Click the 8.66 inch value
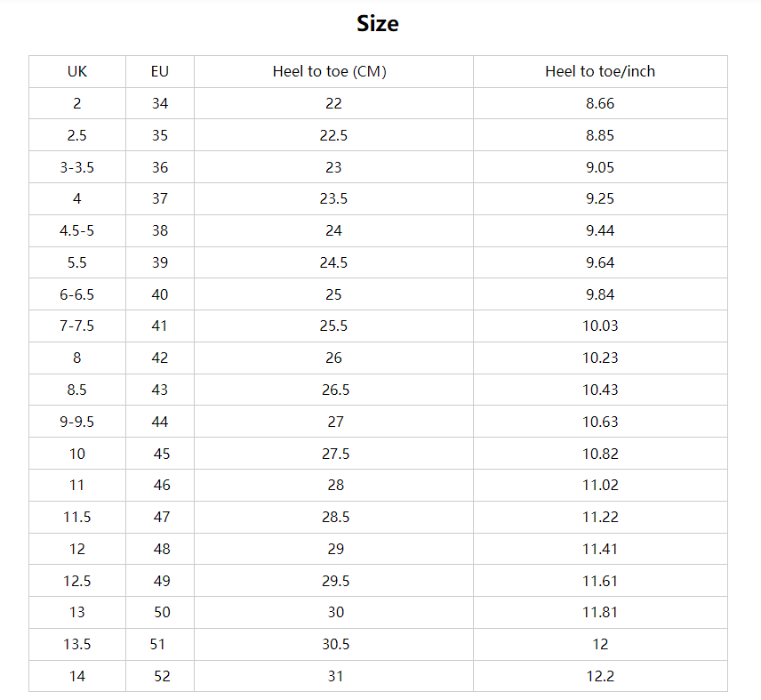 coord(600,103)
